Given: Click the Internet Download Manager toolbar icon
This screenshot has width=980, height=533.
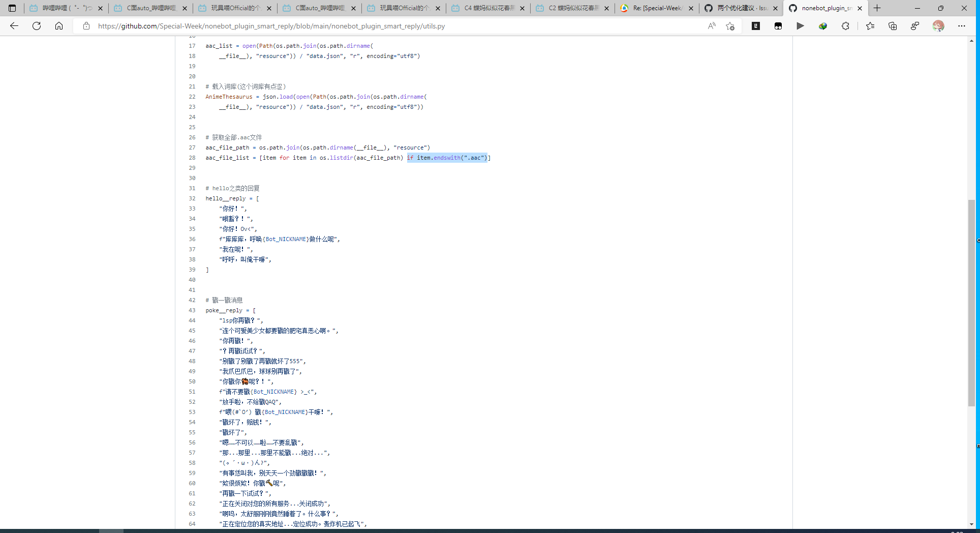Looking at the screenshot, I should [x=823, y=26].
